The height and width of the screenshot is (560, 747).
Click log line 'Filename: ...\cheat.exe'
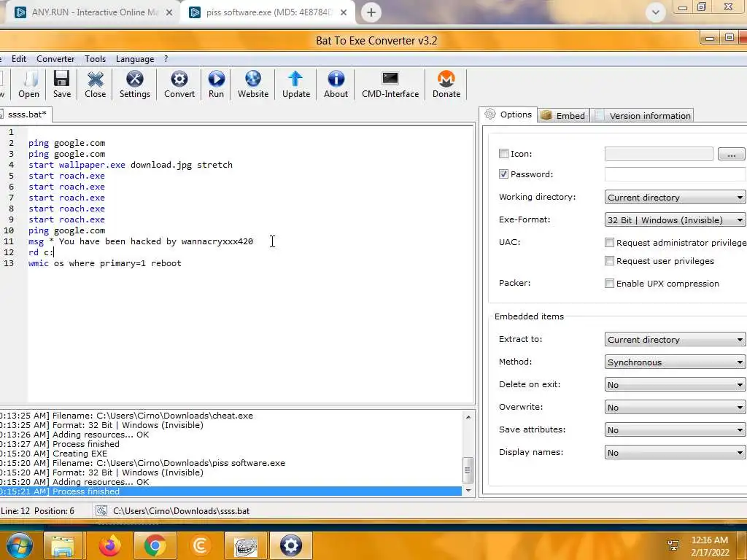pos(152,416)
